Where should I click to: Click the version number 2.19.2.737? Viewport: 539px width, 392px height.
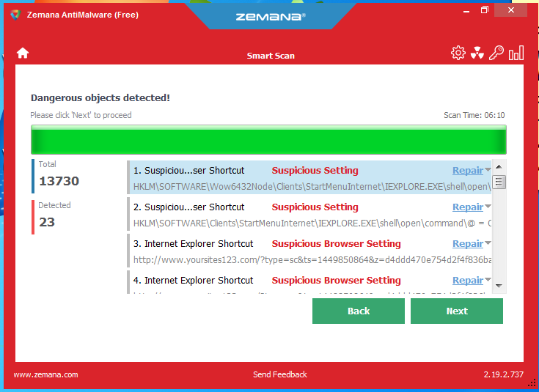pyautogui.click(x=504, y=374)
